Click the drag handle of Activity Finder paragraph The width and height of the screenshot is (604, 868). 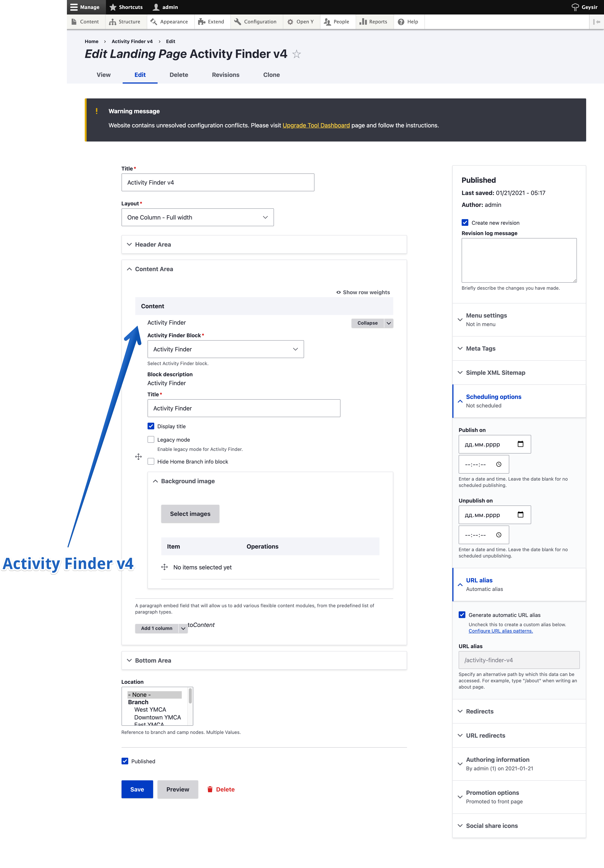(x=138, y=457)
